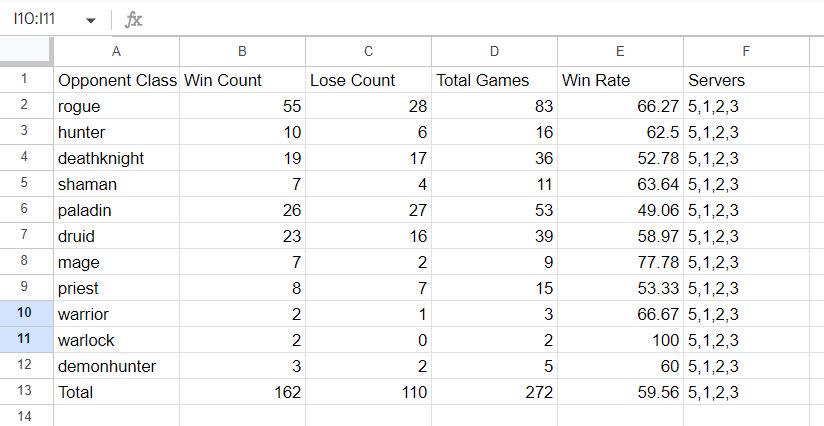The height and width of the screenshot is (426, 824).
Task: Click the Win Rate header cell
Action: (620, 80)
